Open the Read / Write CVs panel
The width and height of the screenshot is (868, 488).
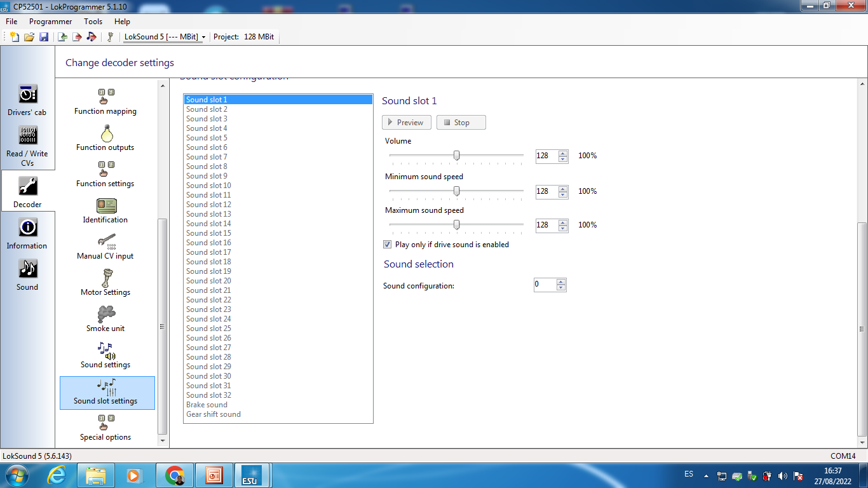point(27,146)
